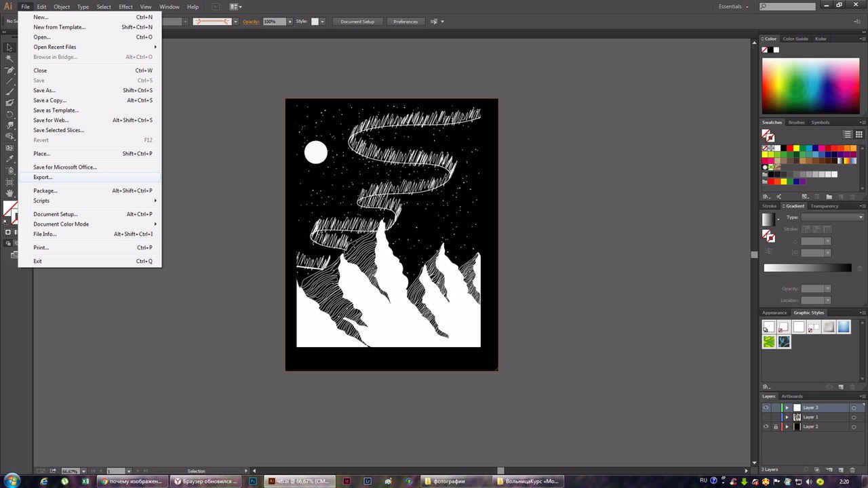Click New Color Group folder icon in Swatches

point(829,197)
